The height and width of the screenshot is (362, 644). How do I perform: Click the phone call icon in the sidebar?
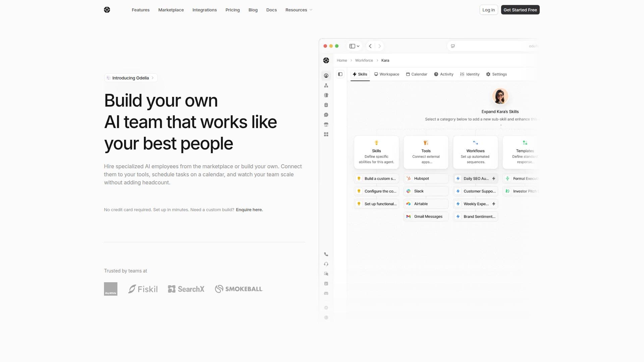click(x=326, y=254)
